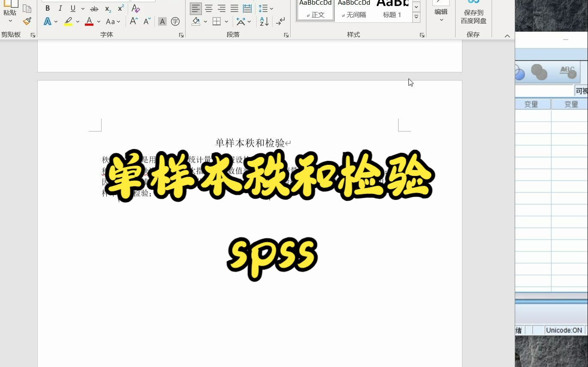Viewport: 588px width, 367px height.
Task: Move to next styles gallery row
Action: coord(416,7)
